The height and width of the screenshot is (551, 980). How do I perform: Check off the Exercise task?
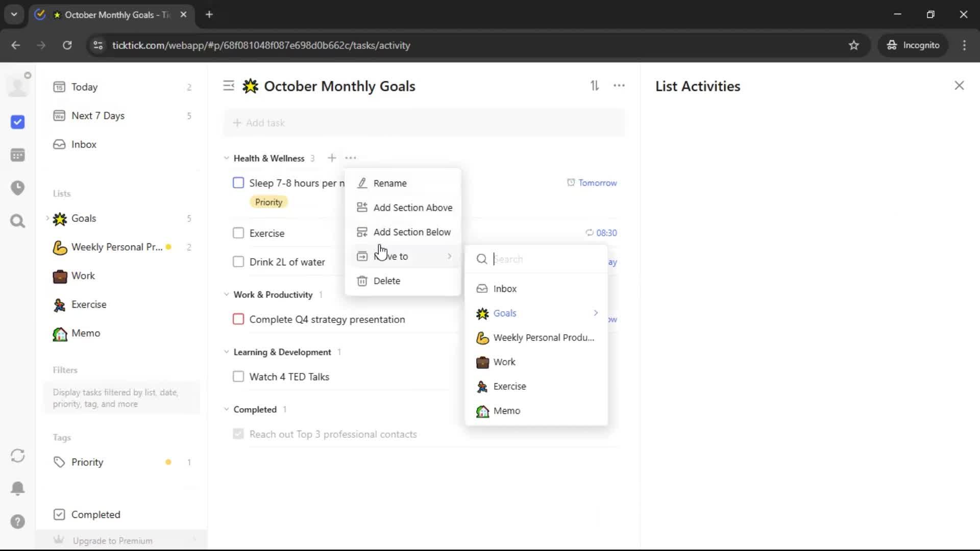(x=238, y=233)
